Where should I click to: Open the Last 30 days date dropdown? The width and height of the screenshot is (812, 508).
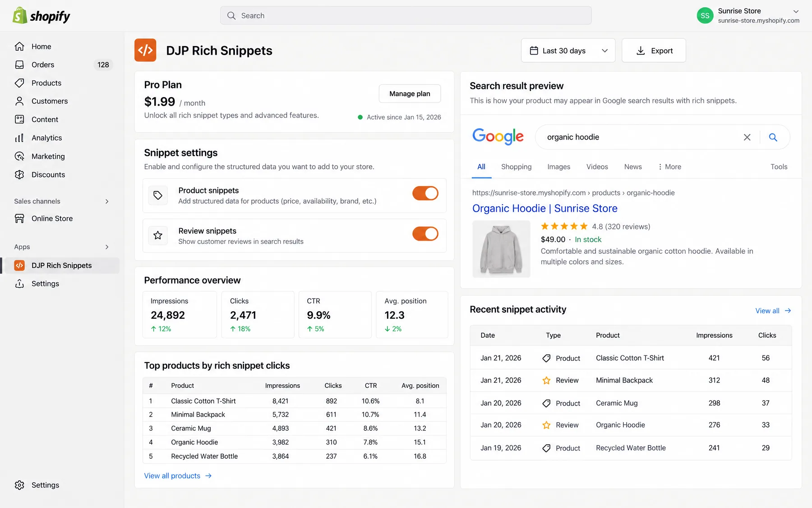568,51
